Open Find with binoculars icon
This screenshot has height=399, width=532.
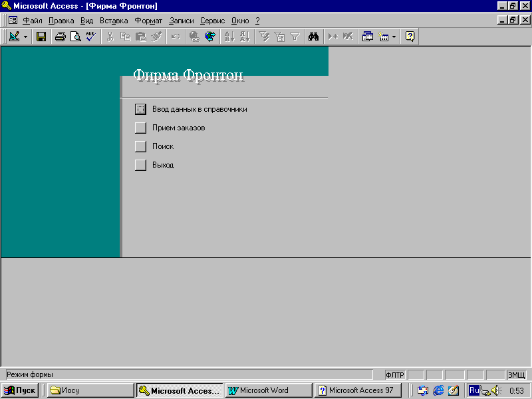[x=313, y=37]
